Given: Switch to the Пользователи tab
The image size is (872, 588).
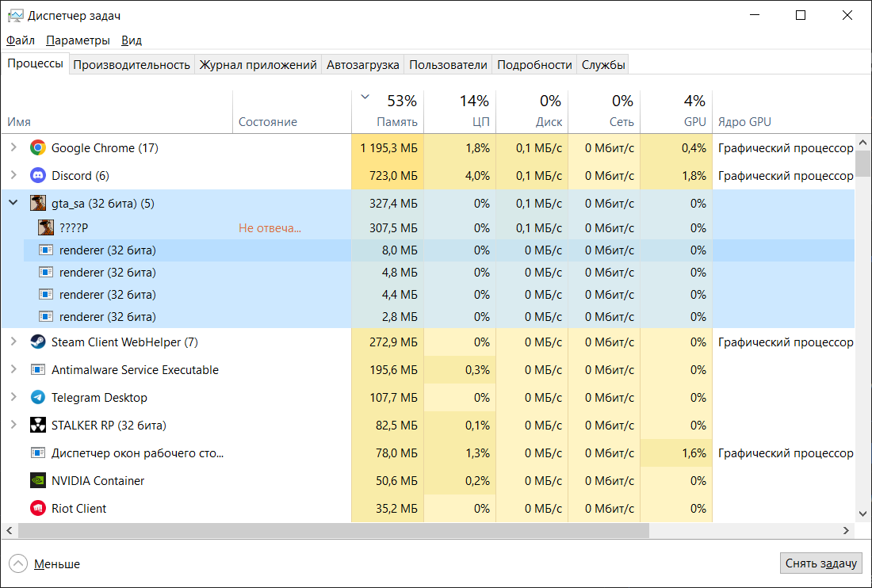Looking at the screenshot, I should [x=448, y=65].
